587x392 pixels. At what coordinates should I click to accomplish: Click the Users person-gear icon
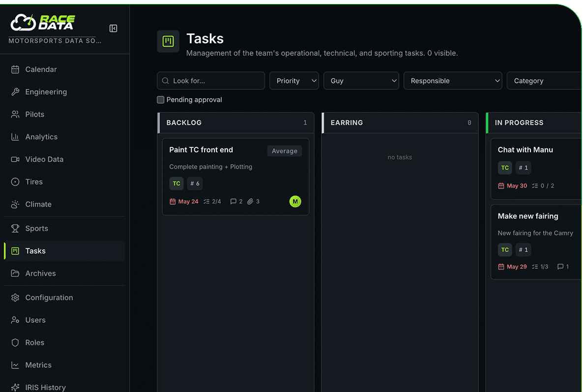[x=15, y=320]
